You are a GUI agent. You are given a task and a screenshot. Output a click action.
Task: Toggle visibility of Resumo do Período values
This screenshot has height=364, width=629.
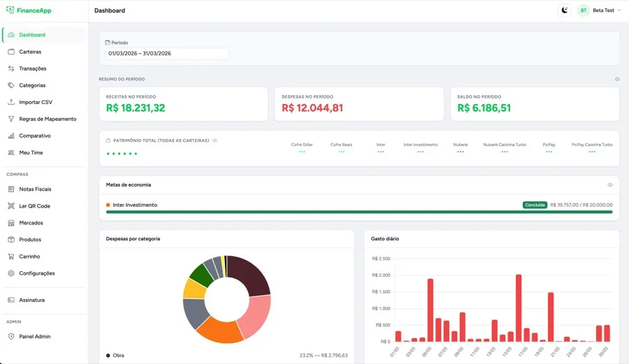click(x=617, y=80)
